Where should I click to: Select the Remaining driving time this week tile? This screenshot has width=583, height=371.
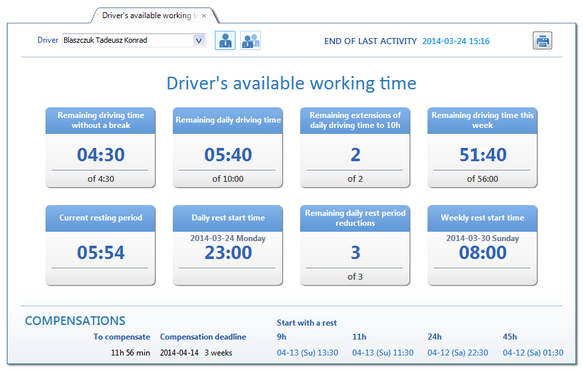(483, 148)
